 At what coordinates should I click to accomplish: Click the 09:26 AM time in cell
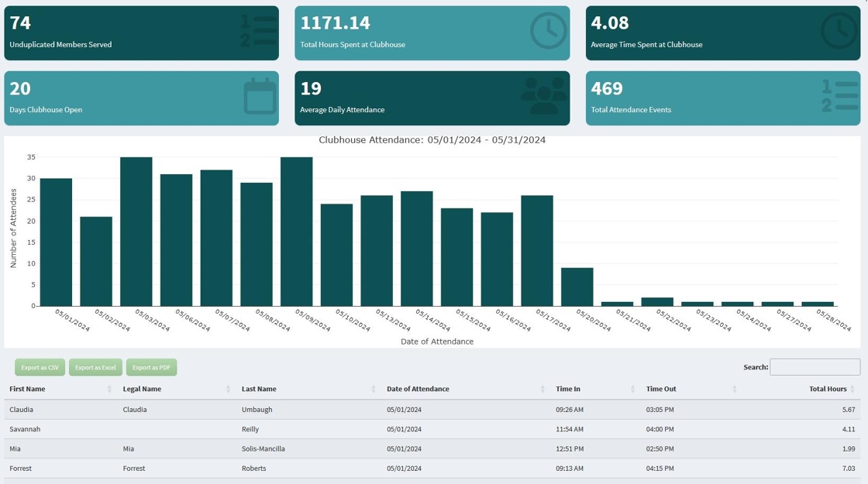click(x=570, y=410)
